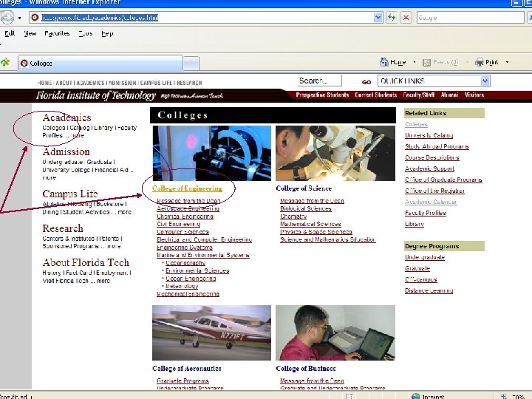Screen dimensions: 532x399
Task: Open the Mechanical Engineering link
Action: click(x=188, y=294)
